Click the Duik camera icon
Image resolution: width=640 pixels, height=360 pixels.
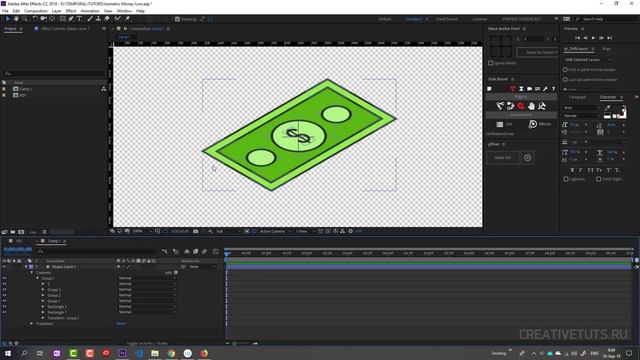pyautogui.click(x=529, y=89)
